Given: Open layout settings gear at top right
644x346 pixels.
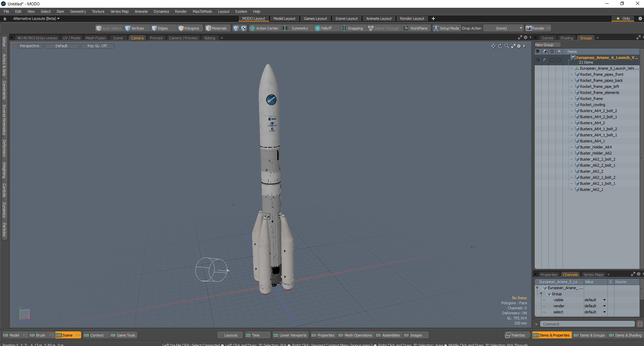Looking at the screenshot, I should point(640,19).
